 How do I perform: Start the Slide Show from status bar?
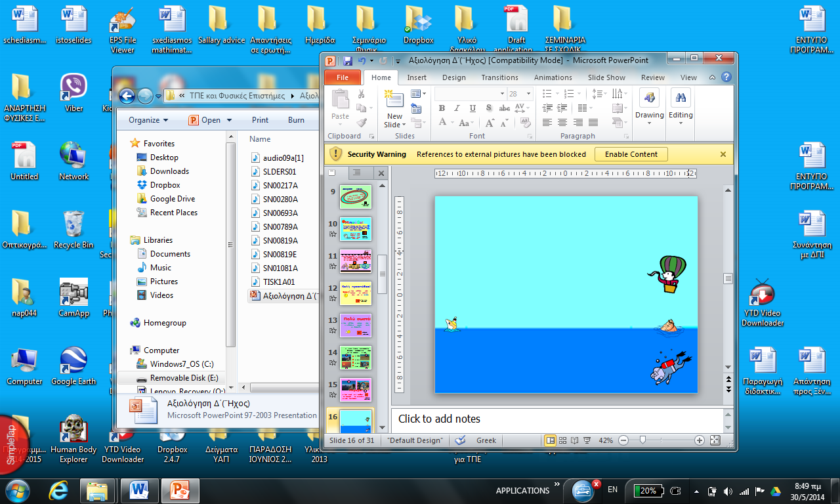pos(587,440)
